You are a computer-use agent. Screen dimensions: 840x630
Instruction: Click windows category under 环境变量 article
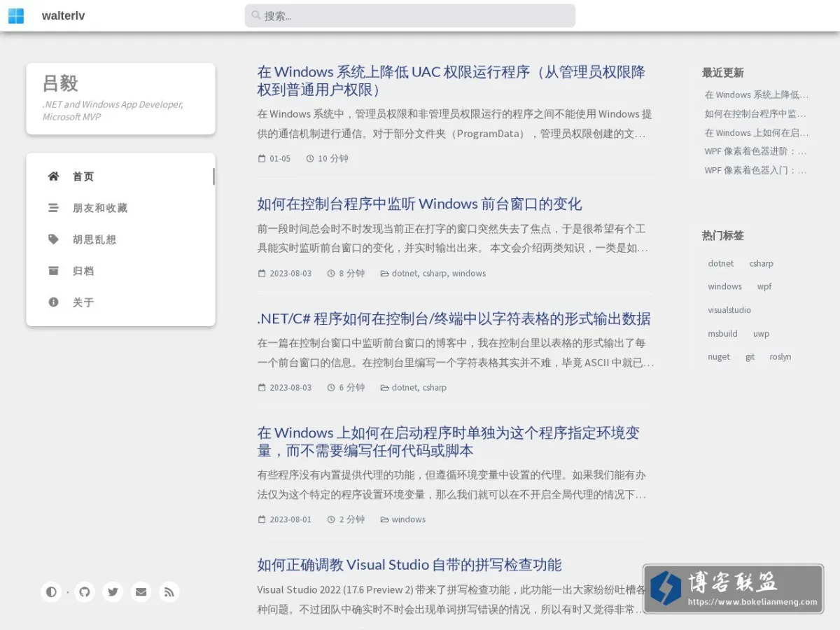tap(409, 519)
